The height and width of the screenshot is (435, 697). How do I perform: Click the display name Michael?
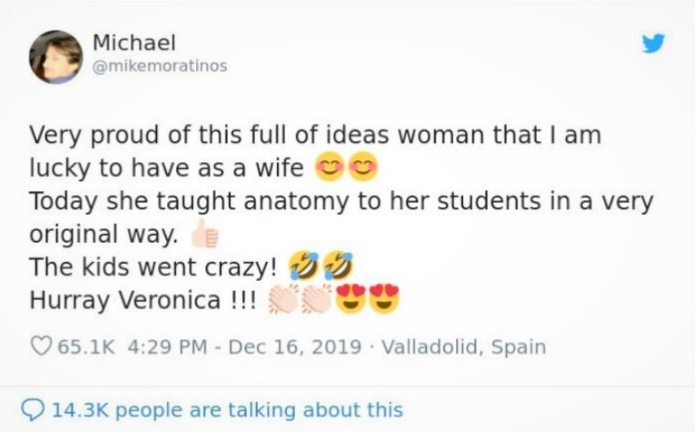[134, 43]
